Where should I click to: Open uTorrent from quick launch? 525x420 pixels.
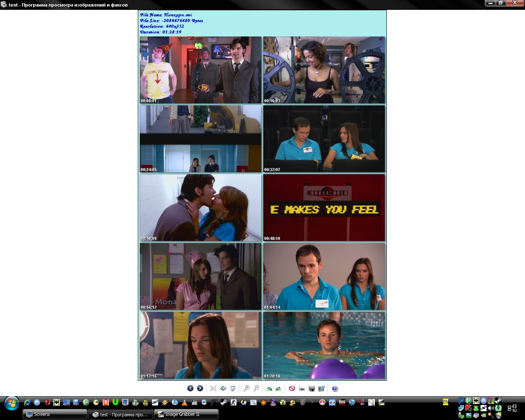(86, 402)
